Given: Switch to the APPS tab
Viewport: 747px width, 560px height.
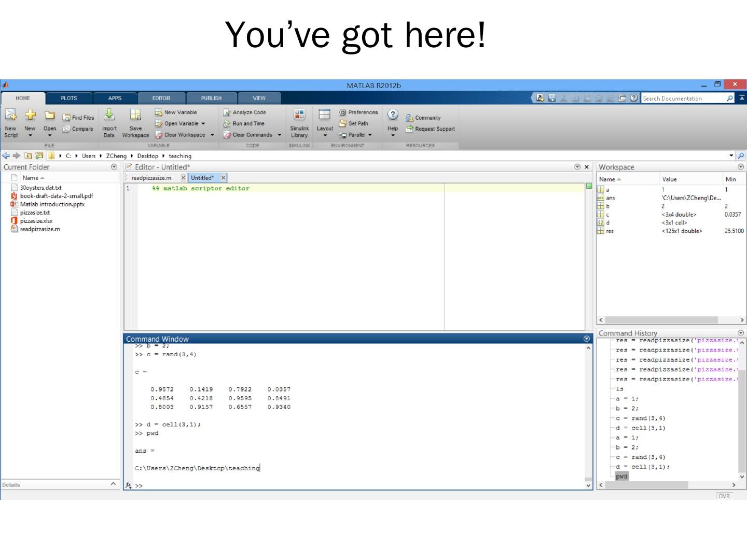Looking at the screenshot, I should (115, 98).
